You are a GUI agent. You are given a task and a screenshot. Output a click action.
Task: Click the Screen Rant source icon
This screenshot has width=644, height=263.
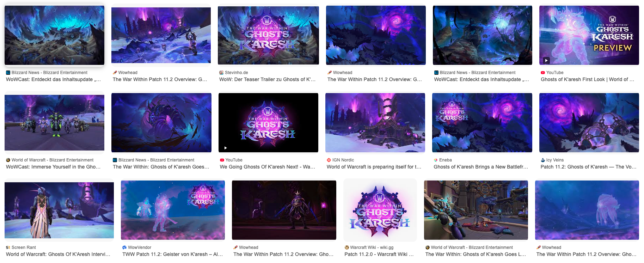pos(8,247)
